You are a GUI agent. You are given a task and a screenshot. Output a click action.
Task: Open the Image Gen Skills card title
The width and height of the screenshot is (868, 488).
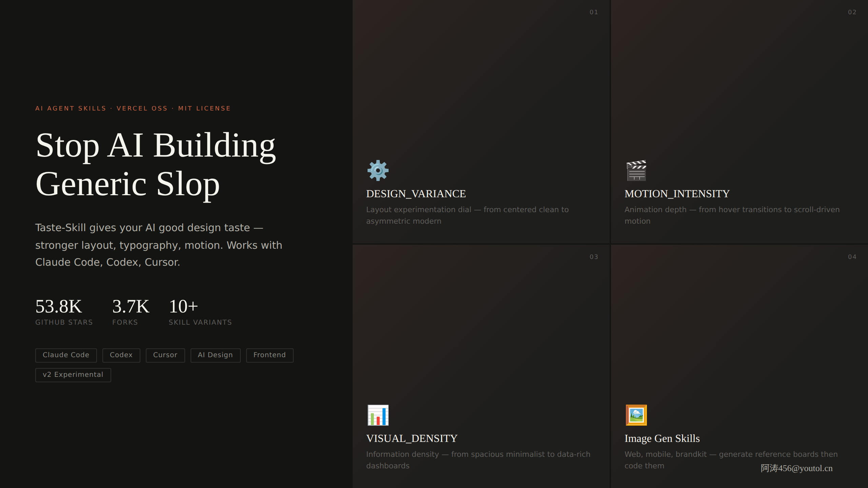662,439
